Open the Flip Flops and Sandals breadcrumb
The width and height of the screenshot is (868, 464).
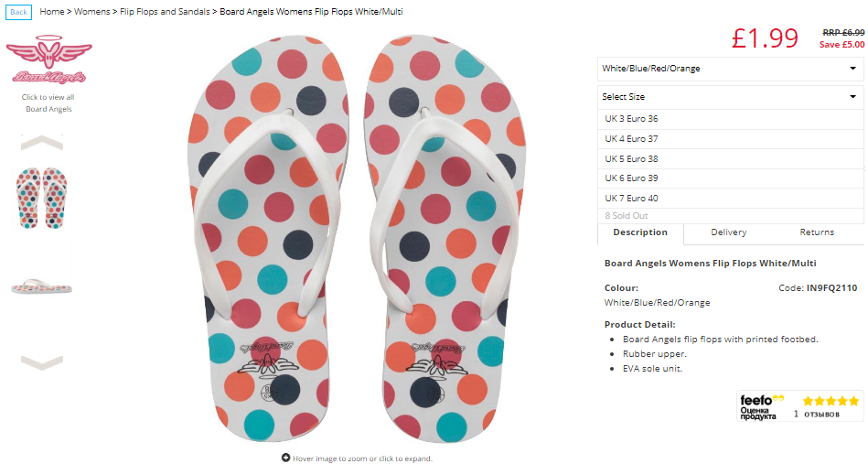(x=165, y=12)
